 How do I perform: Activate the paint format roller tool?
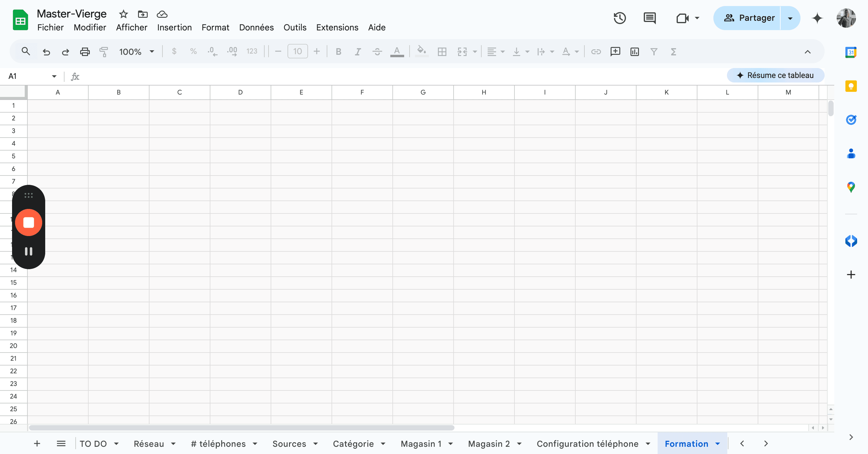click(104, 51)
